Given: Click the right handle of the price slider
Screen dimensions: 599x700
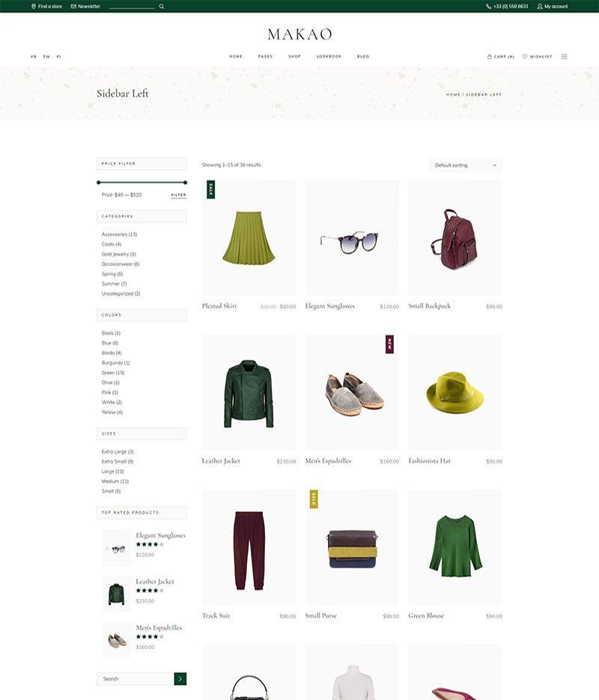Looking at the screenshot, I should (185, 182).
